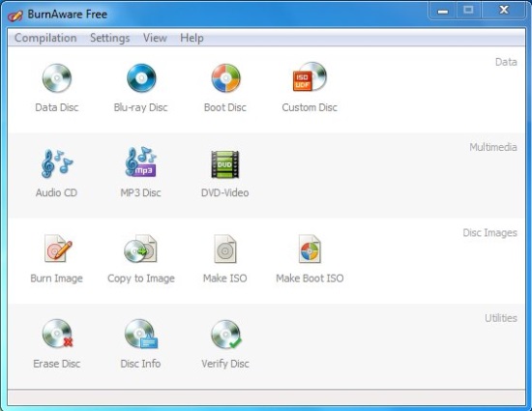Click the BurnAware Free title bar icon

pos(15,15)
